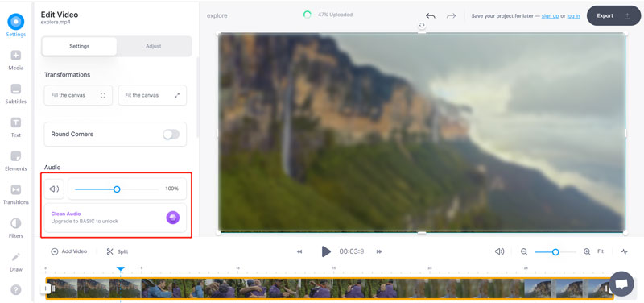644x303 pixels.
Task: Open the Elements panel icon
Action: [x=15, y=156]
